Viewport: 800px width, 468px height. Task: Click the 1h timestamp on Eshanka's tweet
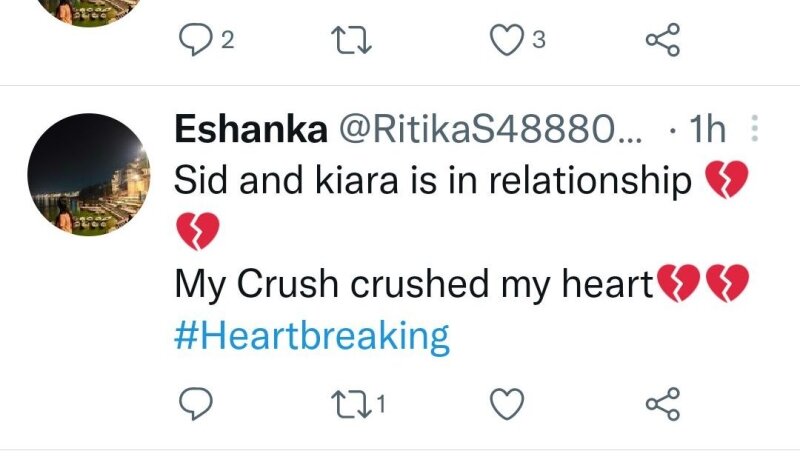point(709,129)
